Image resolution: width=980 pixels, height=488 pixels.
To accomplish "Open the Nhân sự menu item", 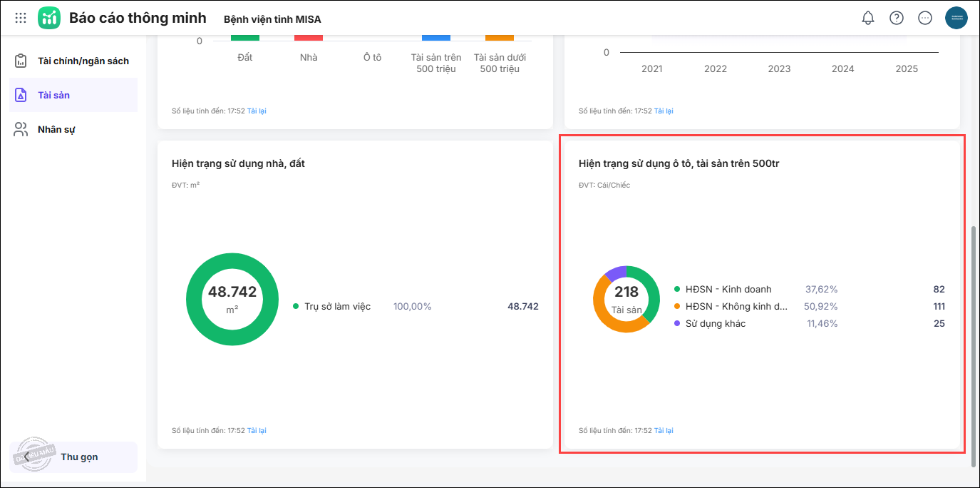I will 56,129.
